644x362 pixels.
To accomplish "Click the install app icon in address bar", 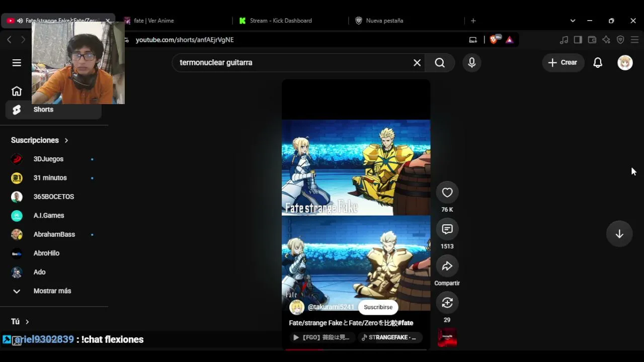I will coord(473,40).
